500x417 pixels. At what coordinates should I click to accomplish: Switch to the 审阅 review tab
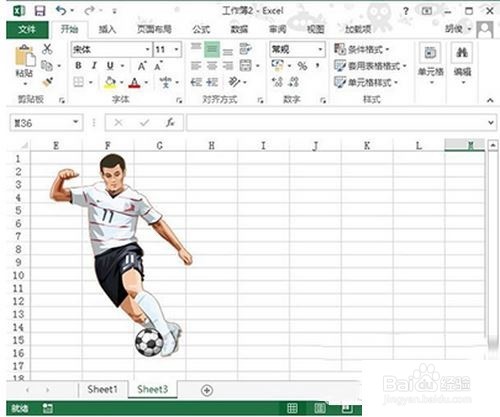pos(278,30)
